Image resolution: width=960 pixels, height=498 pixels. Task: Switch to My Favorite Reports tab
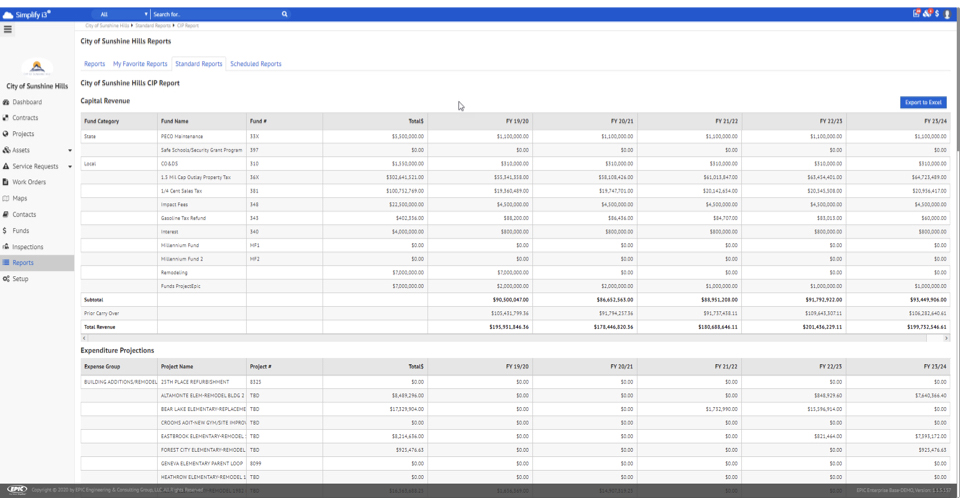[140, 64]
